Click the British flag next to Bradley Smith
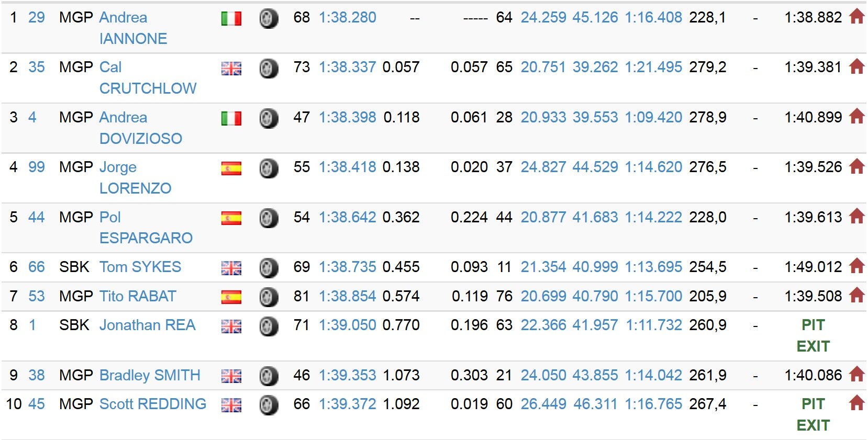868x440 pixels. point(231,376)
